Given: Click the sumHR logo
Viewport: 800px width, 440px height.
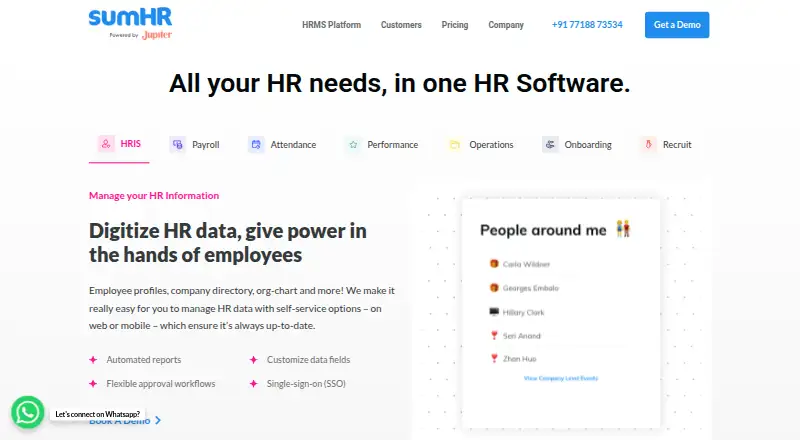Looking at the screenshot, I should click(131, 23).
